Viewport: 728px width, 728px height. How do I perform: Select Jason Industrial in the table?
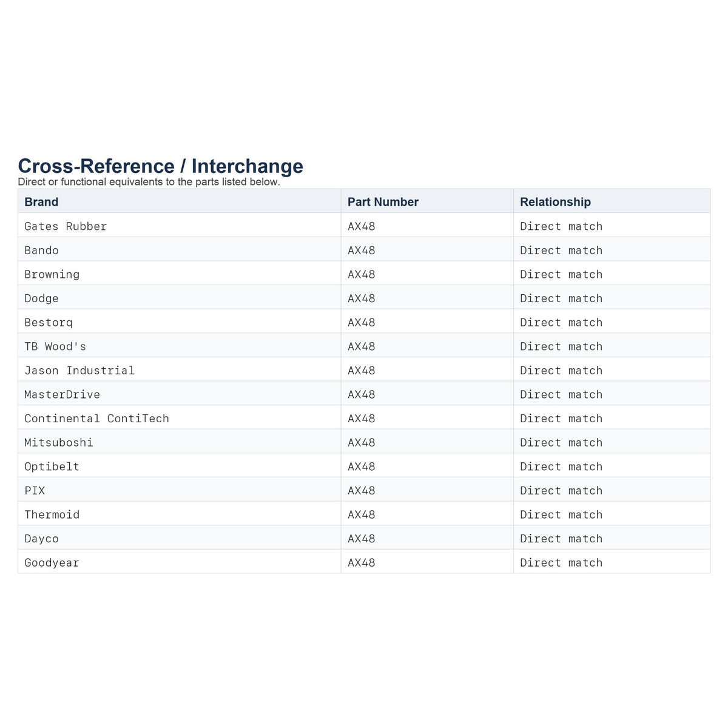coord(79,370)
